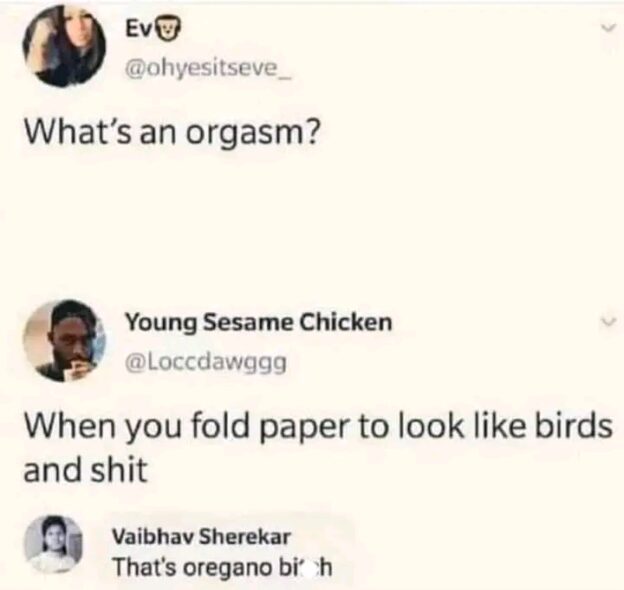Expand the chevron on Young Sesame Chicken's tweet
Image resolution: width=624 pixels, height=590 pixels.
click(x=606, y=322)
